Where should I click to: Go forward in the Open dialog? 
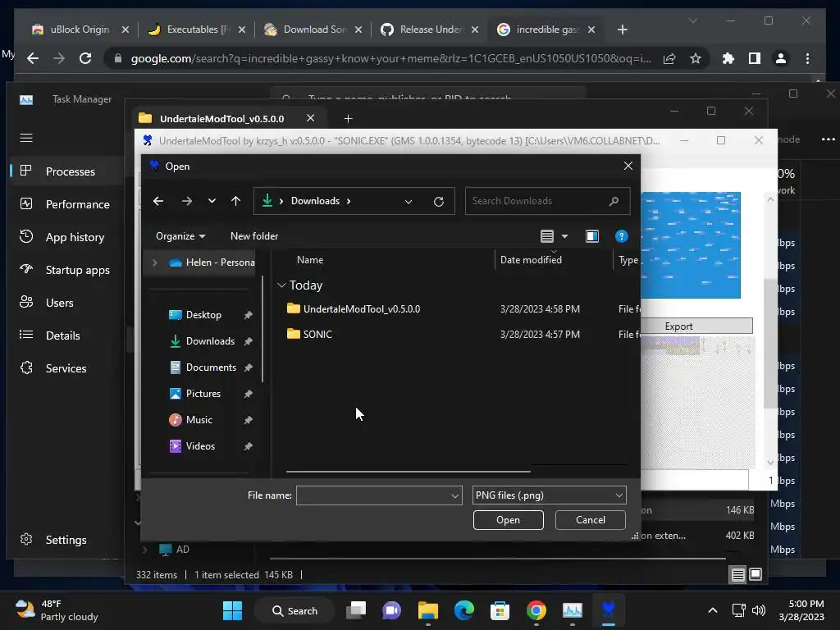[186, 201]
